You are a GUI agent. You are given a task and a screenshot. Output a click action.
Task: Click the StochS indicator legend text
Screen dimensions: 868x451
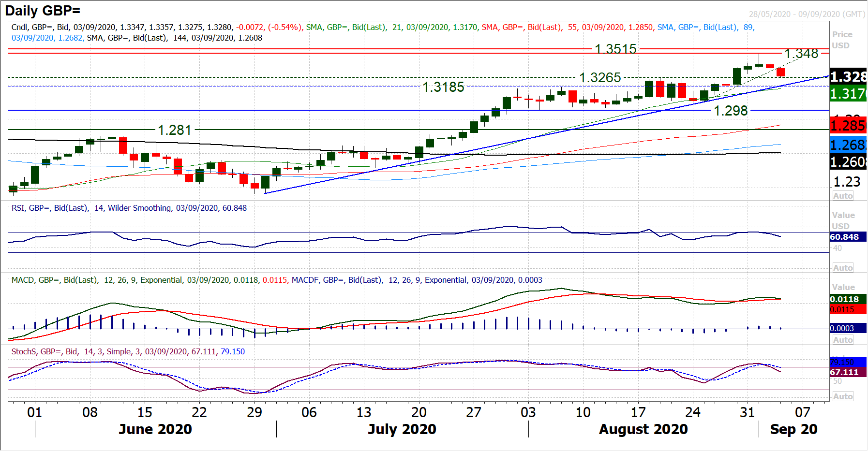point(128,351)
